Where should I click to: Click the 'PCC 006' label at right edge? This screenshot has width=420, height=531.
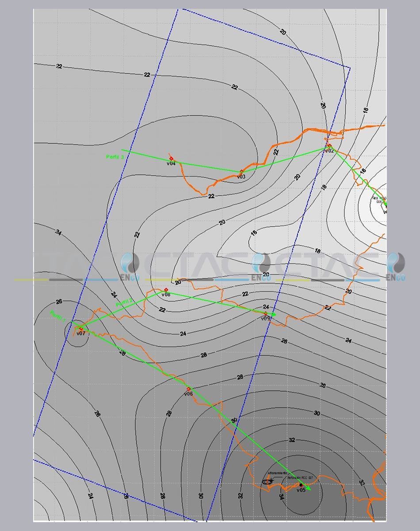[379, 200]
